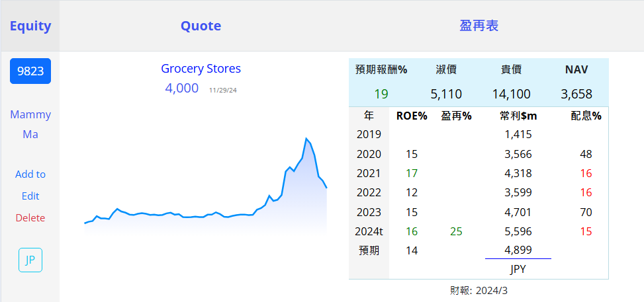The image size is (644, 302).
Task: Open the Grocery Stores industry link
Action: pos(201,69)
